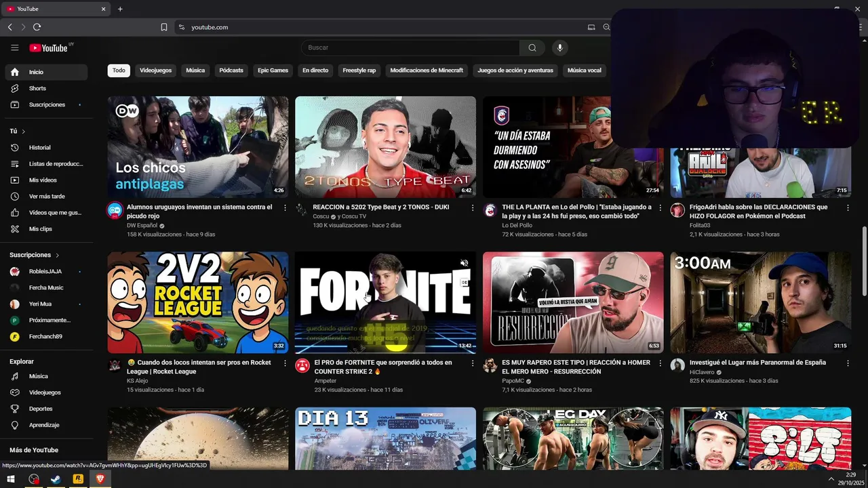868x488 pixels.
Task: Select the Pódcasts filter chip
Action: (231, 70)
